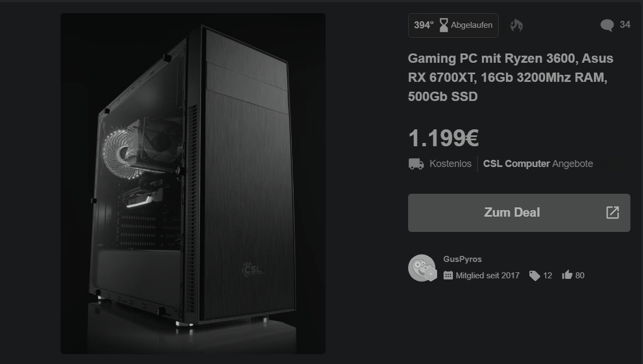
Task: Click the Zum Deal button
Action: (x=519, y=213)
